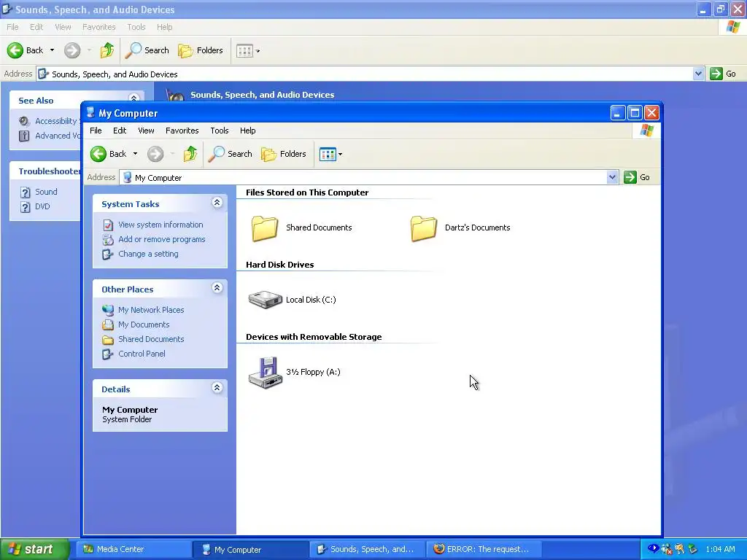The width and height of the screenshot is (747, 560).
Task: Switch to Sounds, Speech taskbar button
Action: 367,549
